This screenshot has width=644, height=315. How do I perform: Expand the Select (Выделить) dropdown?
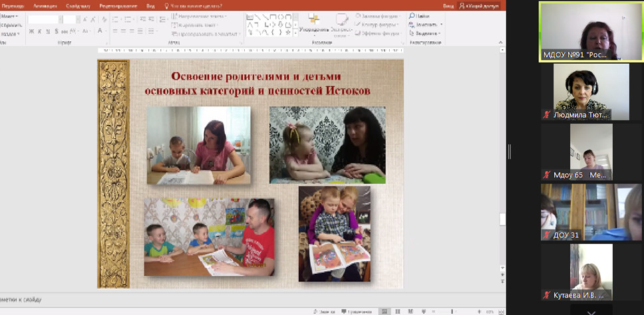coord(440,33)
